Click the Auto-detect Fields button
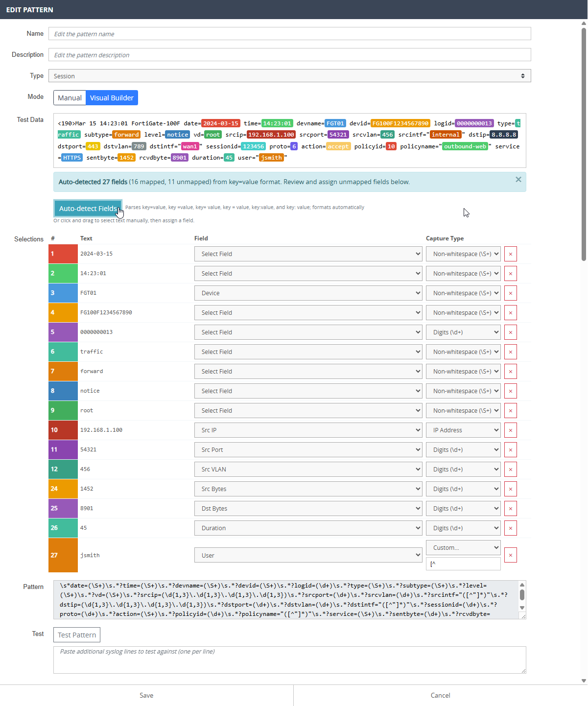588x706 pixels. point(88,209)
